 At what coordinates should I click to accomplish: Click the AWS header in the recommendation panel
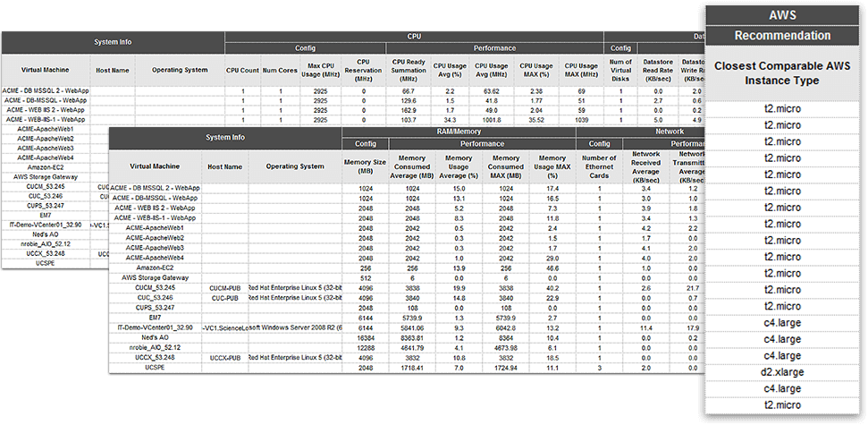point(782,15)
